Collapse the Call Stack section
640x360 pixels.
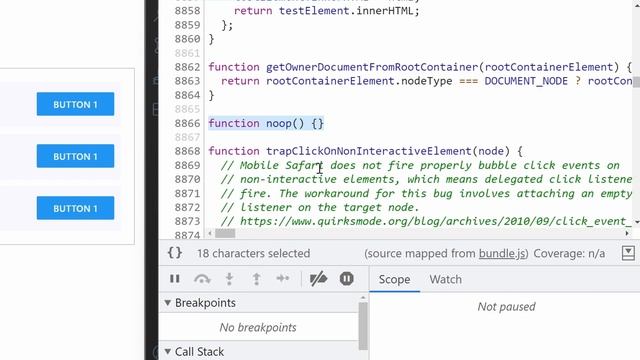coord(168,351)
